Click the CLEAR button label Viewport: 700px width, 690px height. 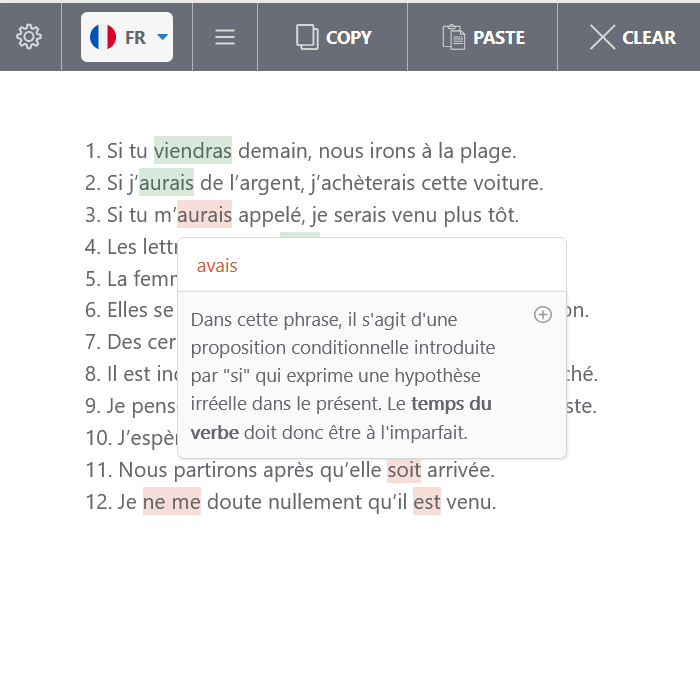pyautogui.click(x=649, y=38)
